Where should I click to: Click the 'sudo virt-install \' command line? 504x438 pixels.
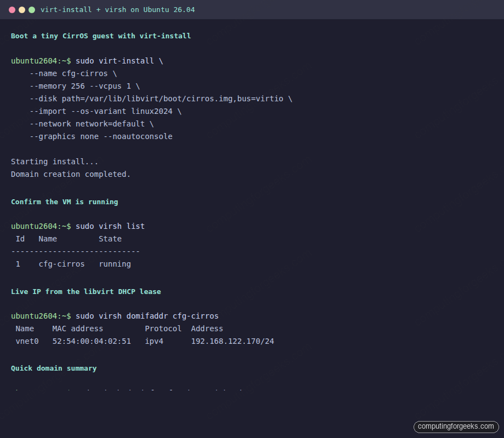click(x=119, y=61)
